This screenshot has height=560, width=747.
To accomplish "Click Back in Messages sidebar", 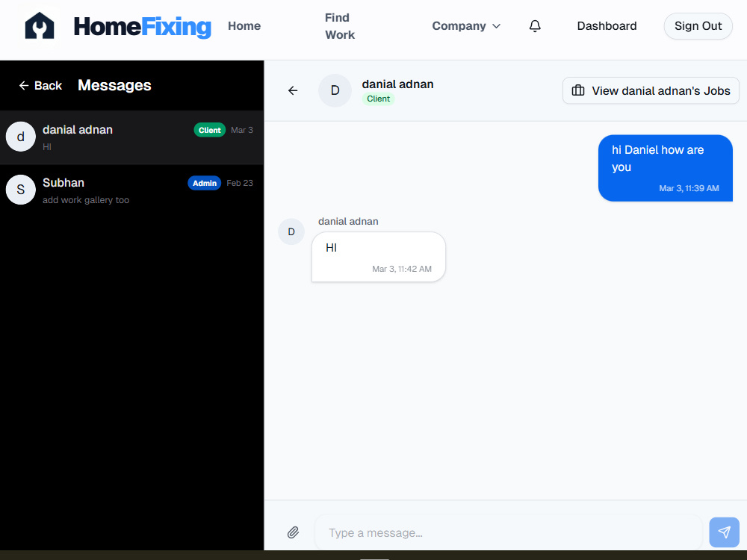I will [40, 86].
